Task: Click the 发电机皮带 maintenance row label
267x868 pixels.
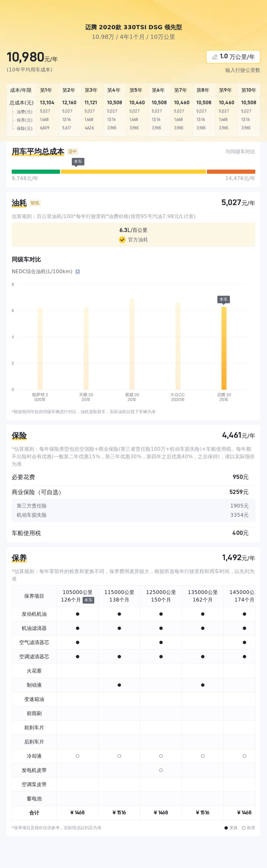Action: (x=34, y=770)
